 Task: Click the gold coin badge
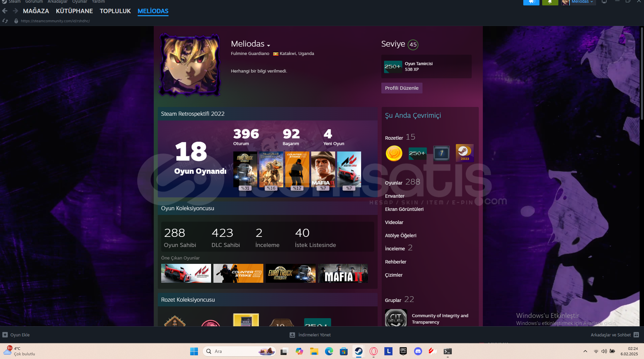pos(394,153)
